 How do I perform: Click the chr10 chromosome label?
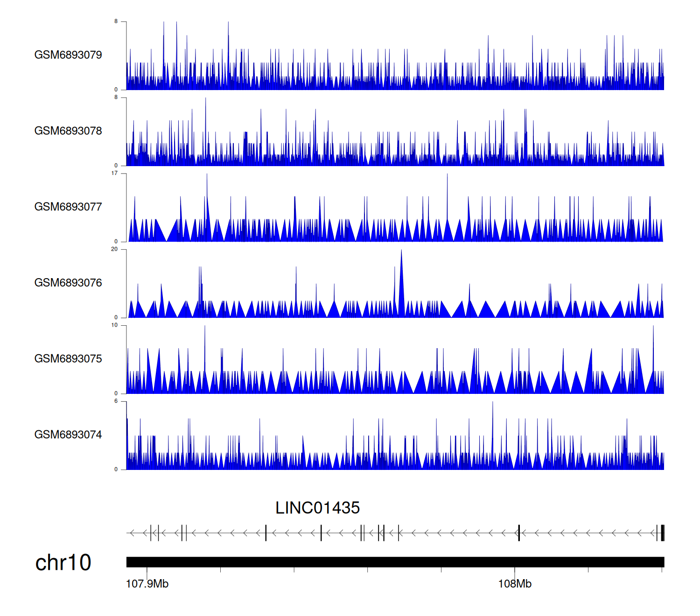pos(63,563)
